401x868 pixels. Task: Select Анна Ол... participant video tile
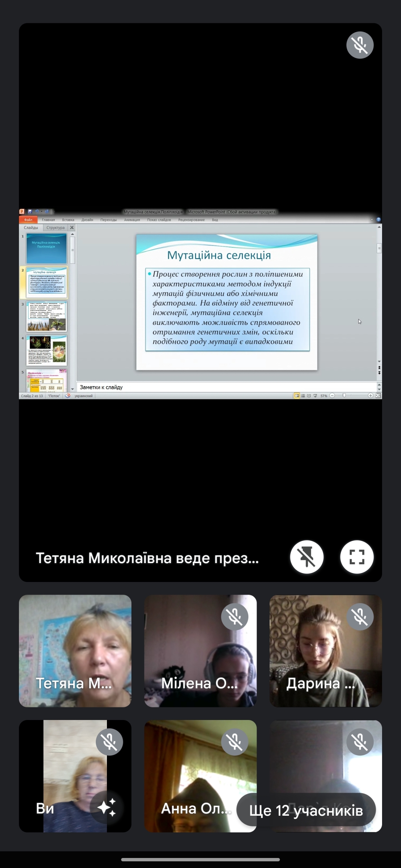click(x=200, y=776)
